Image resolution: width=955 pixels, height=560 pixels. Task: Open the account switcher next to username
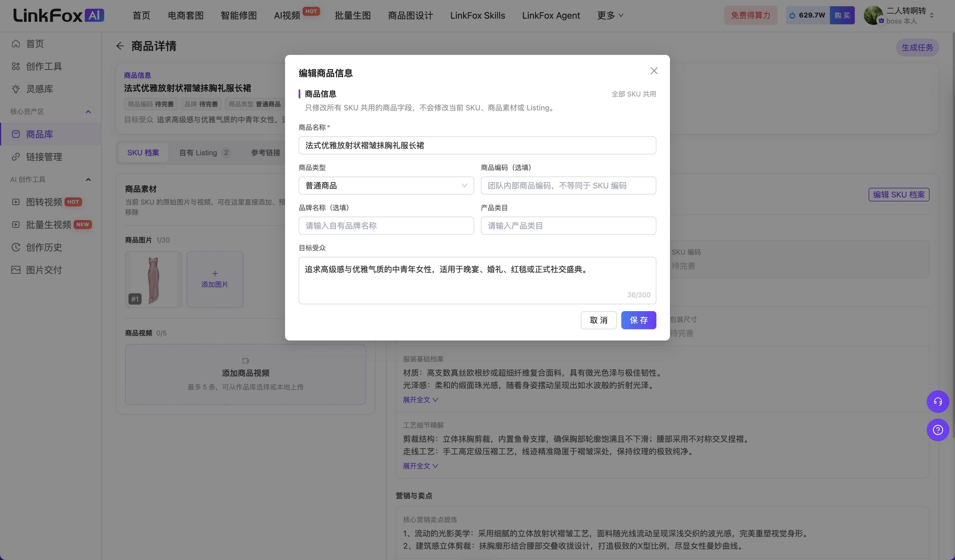point(932,15)
